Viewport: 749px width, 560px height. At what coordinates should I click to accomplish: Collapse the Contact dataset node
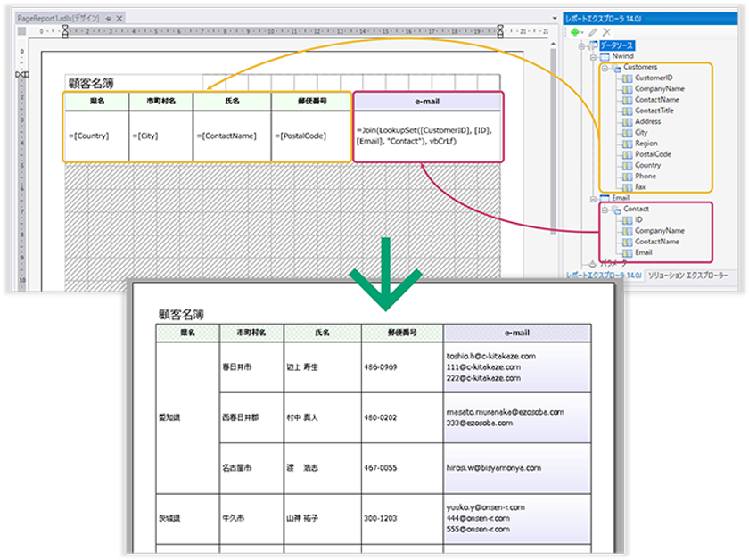[x=604, y=209]
